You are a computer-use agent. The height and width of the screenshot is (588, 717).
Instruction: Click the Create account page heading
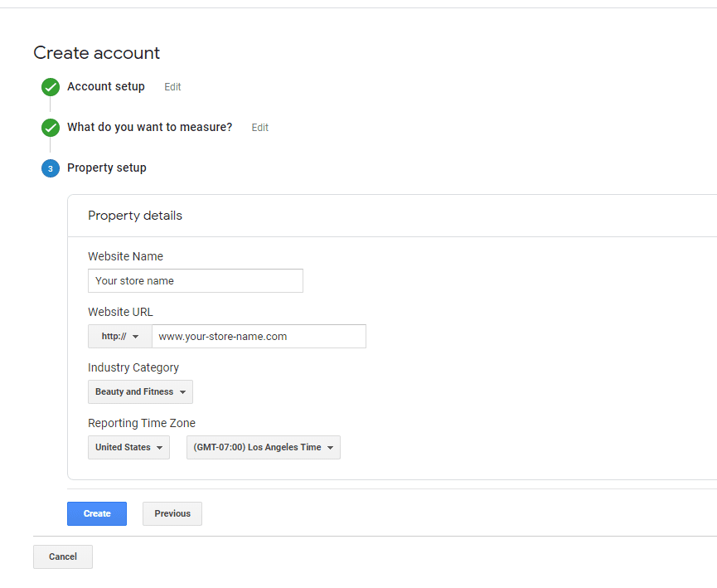[x=97, y=53]
